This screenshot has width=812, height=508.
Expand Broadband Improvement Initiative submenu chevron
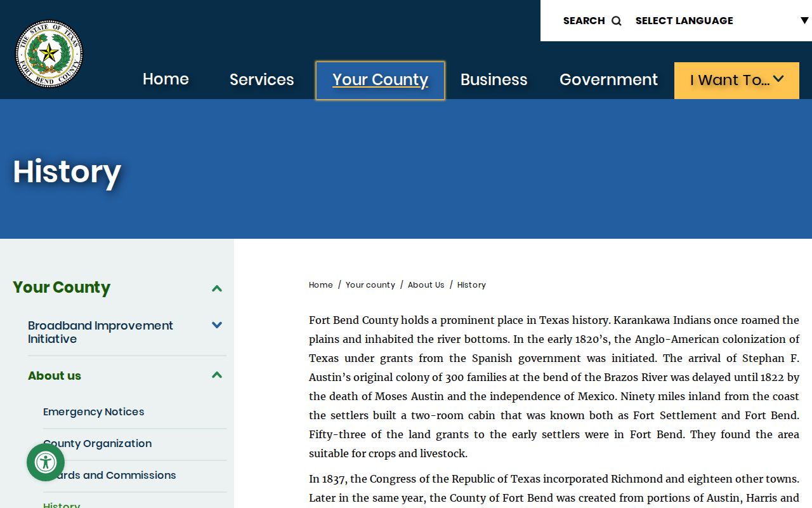[217, 325]
